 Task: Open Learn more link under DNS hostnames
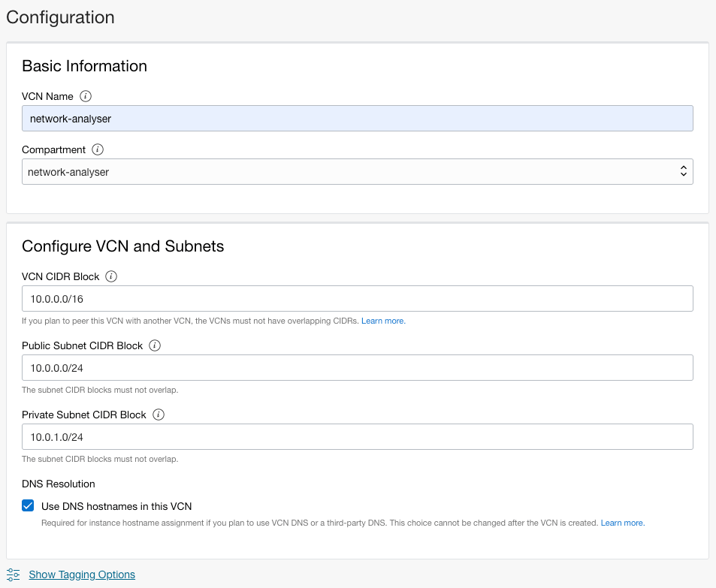(622, 523)
